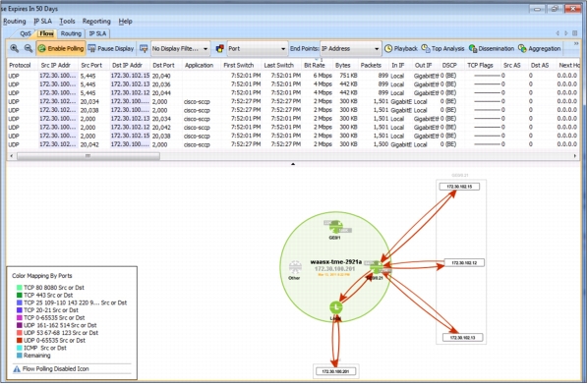Expand toolbar overflow chevron
The height and width of the screenshot is (385, 588).
pos(576,44)
